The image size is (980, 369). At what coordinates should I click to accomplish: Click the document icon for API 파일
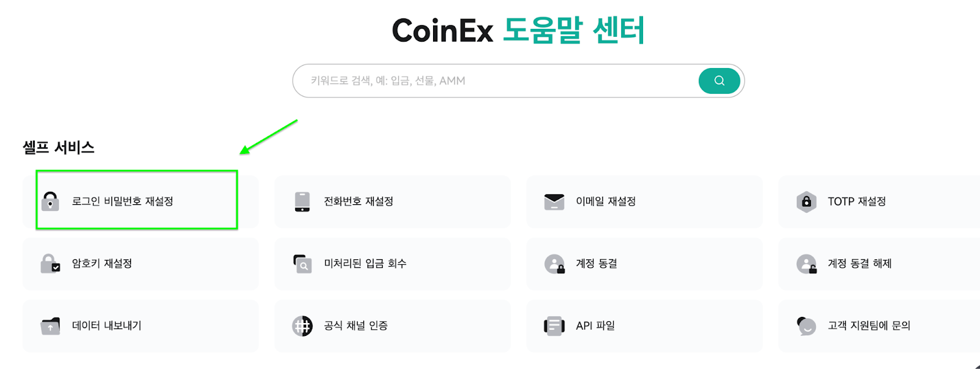[555, 325]
